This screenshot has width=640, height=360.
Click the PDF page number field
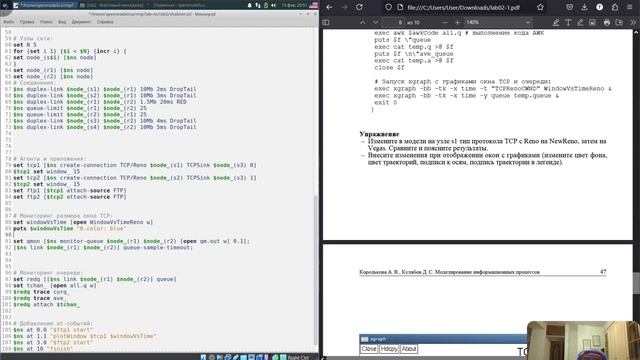point(394,22)
